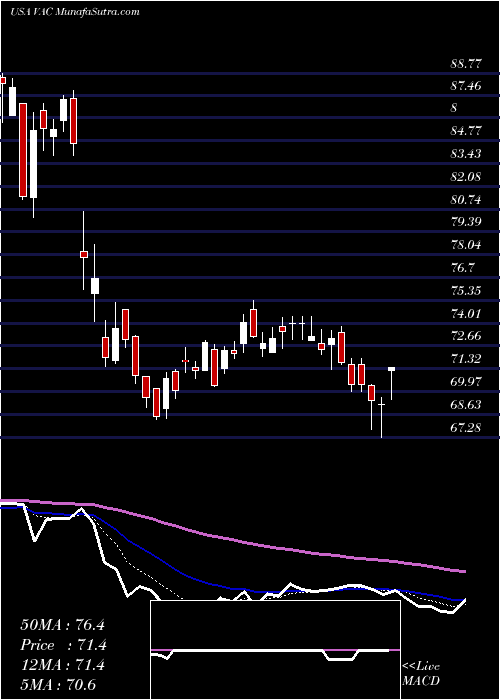The height and width of the screenshot is (700, 500).
Task: Click inside the MACD inset panel
Action: coord(275,650)
